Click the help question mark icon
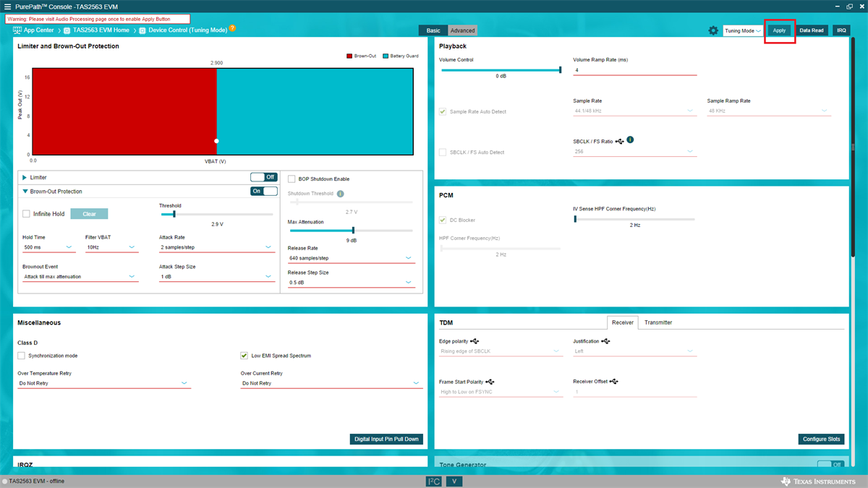This screenshot has height=488, width=868. [x=232, y=29]
